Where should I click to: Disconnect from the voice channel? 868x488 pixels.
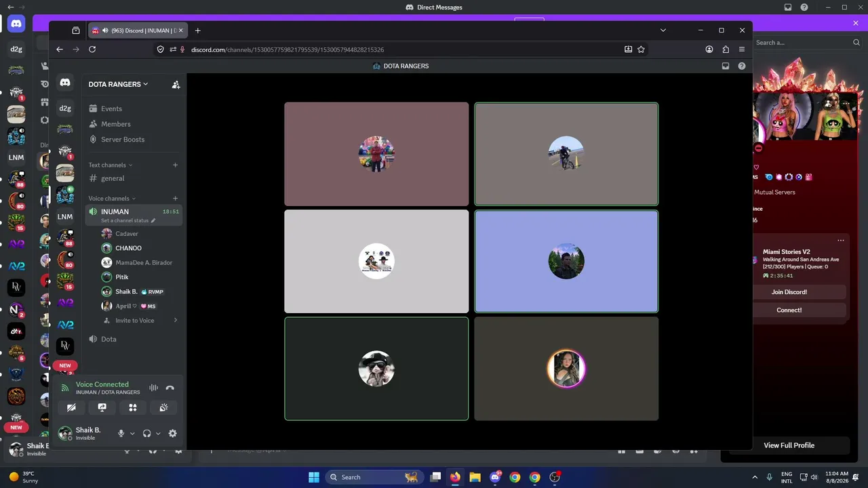(x=170, y=388)
